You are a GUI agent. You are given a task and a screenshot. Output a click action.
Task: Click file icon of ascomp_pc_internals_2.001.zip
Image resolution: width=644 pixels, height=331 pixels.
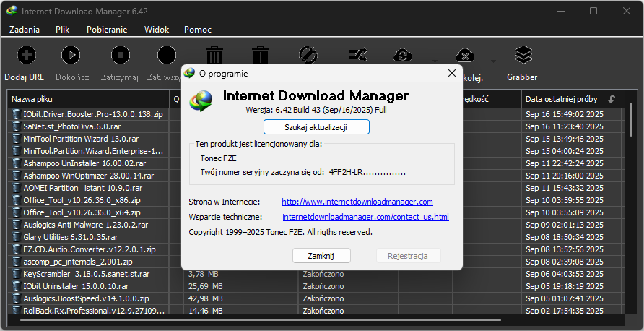pos(16,262)
